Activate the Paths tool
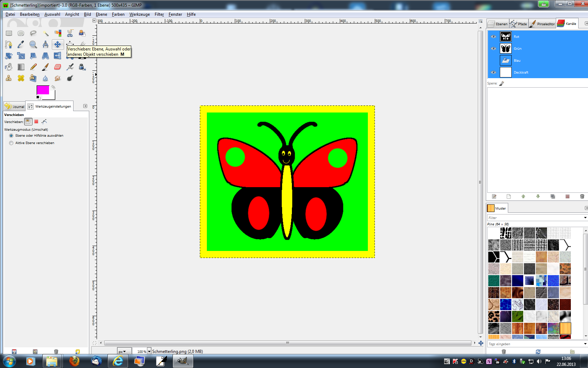Viewport: 588px width, 368px height. pyautogui.click(x=9, y=45)
